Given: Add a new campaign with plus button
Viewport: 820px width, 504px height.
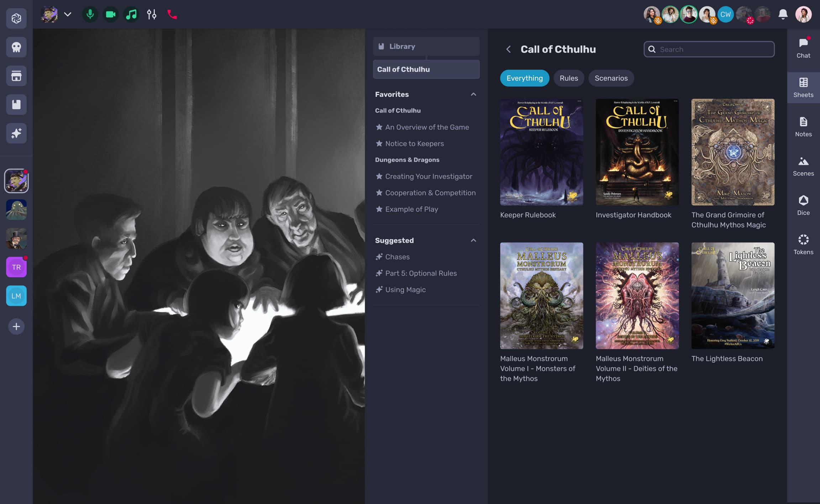Looking at the screenshot, I should pyautogui.click(x=16, y=326).
